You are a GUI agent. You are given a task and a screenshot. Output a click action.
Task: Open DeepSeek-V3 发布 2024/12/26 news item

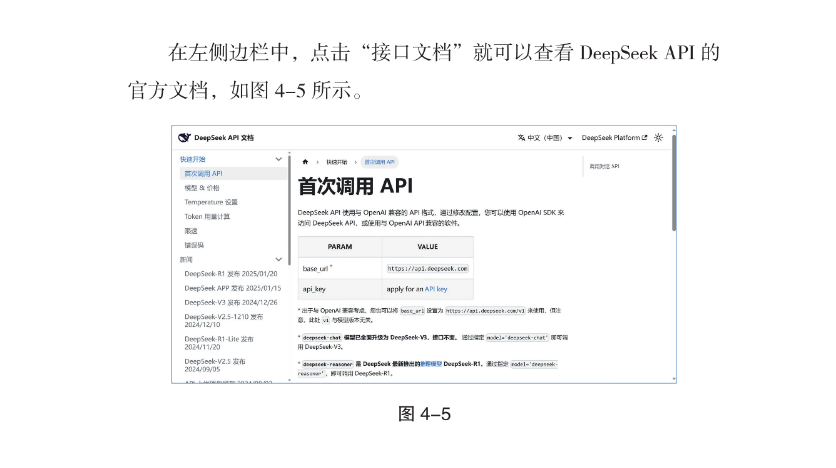231,302
